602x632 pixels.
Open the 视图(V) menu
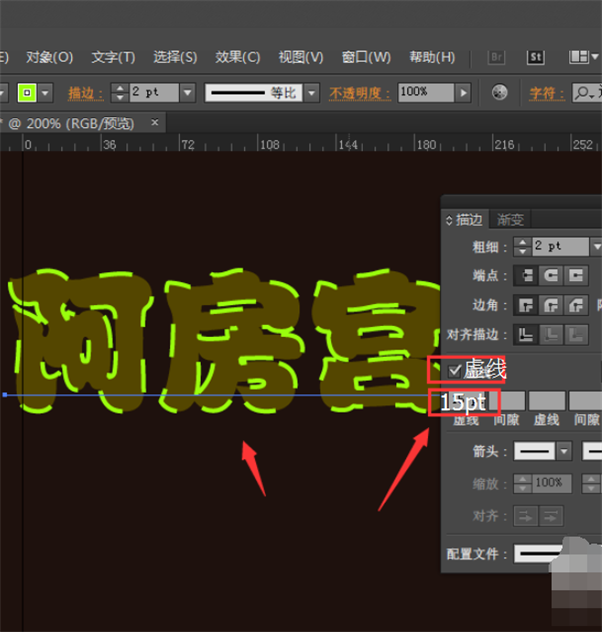[x=301, y=57]
